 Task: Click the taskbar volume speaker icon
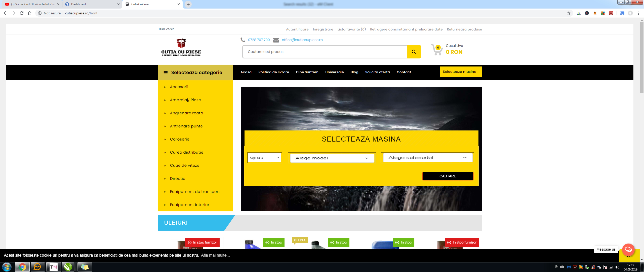tap(617, 267)
